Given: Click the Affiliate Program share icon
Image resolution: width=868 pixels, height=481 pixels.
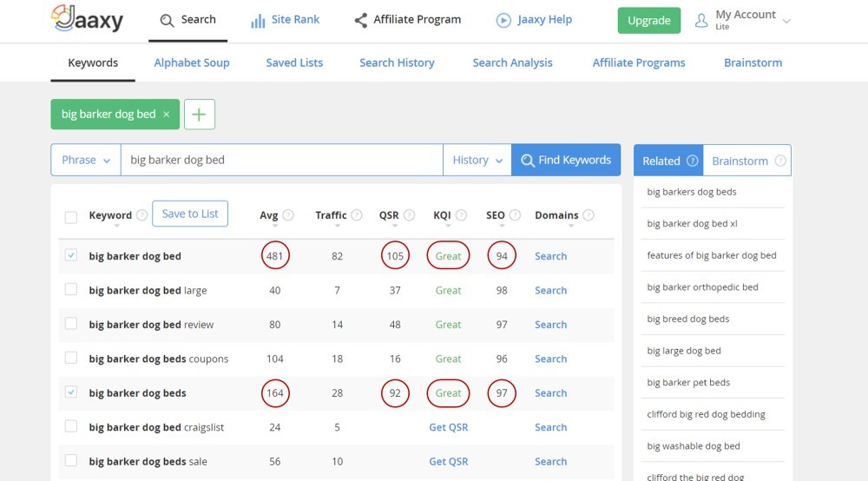Looking at the screenshot, I should (361, 21).
